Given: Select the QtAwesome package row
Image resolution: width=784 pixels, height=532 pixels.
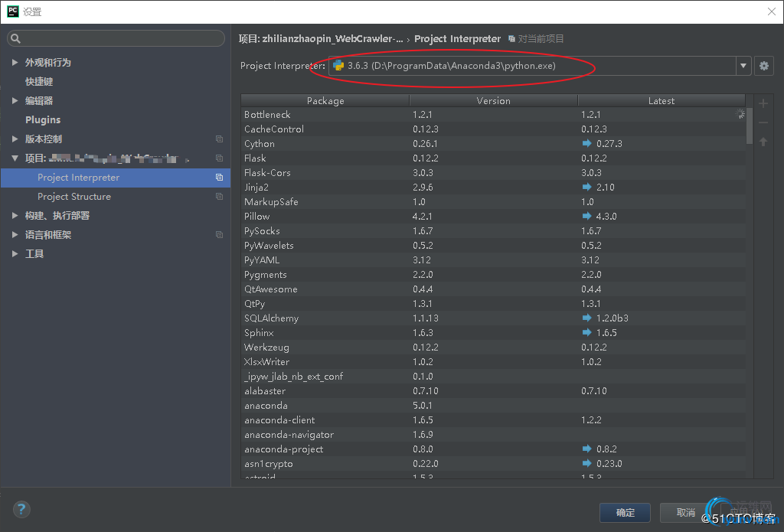Looking at the screenshot, I should pyautogui.click(x=493, y=289).
